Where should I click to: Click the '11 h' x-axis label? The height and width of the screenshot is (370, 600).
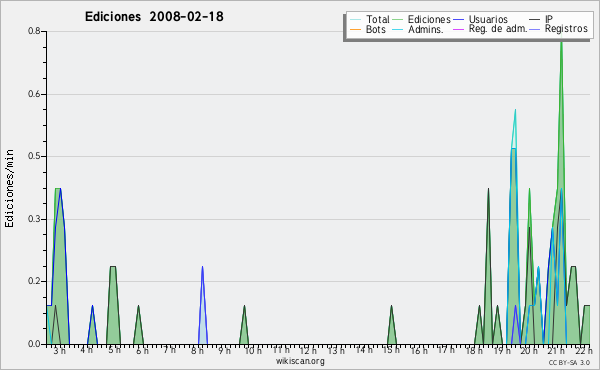click(280, 350)
